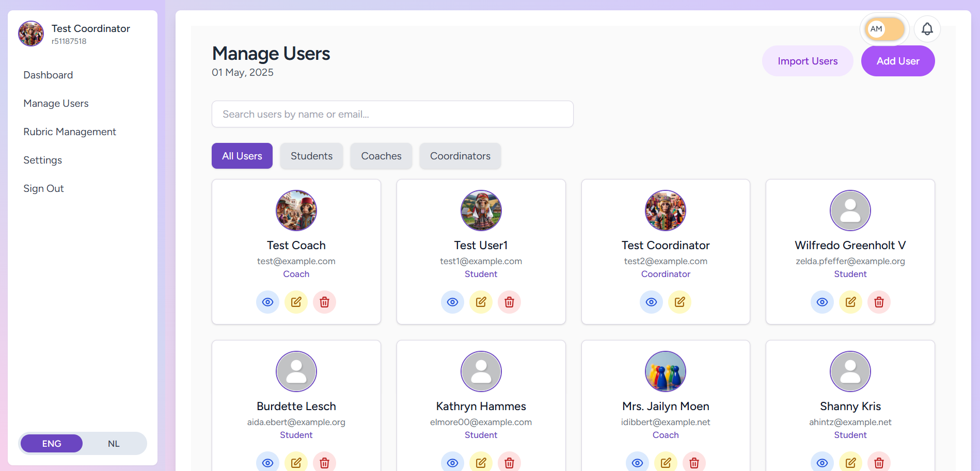Click Mrs. Jailyn Moen's avatar thumbnail
Viewport: 980px width, 471px height.
666,371
